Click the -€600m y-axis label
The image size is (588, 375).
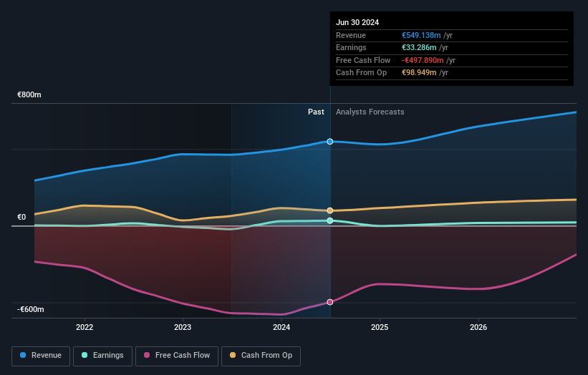30,309
